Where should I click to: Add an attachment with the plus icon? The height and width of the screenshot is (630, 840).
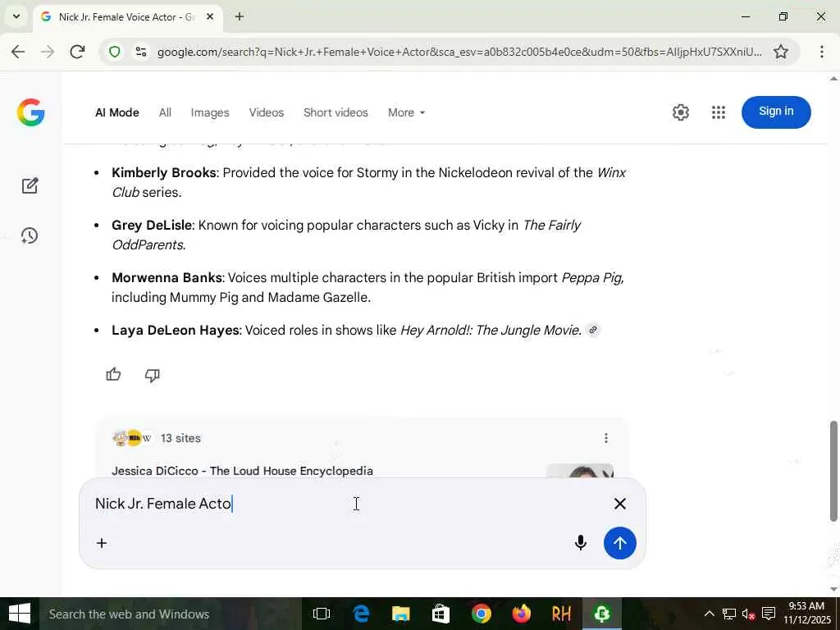point(102,543)
